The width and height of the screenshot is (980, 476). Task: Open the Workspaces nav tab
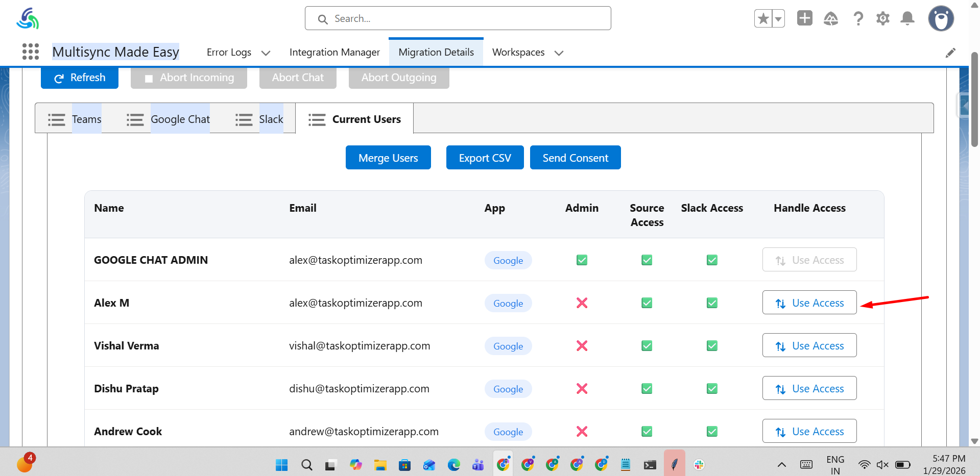click(x=518, y=52)
